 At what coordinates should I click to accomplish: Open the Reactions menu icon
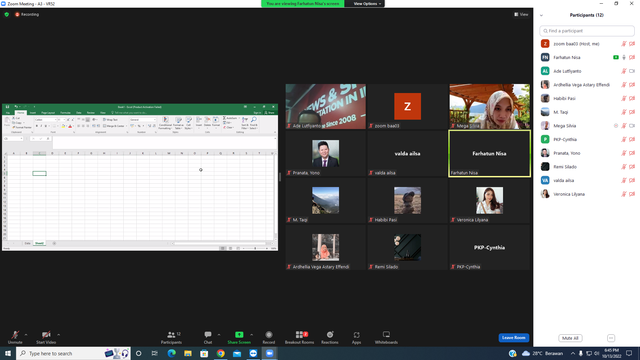click(330, 335)
